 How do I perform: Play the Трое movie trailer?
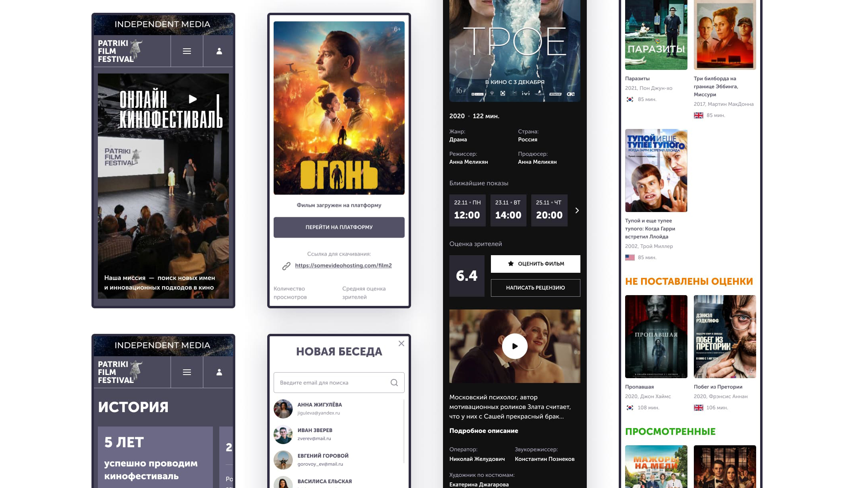tap(514, 346)
